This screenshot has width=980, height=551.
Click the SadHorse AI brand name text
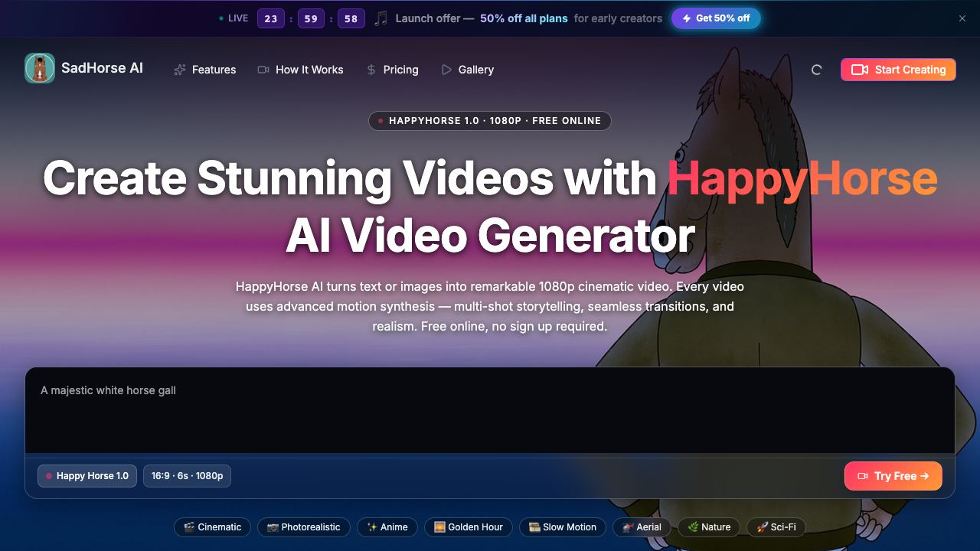tap(102, 68)
